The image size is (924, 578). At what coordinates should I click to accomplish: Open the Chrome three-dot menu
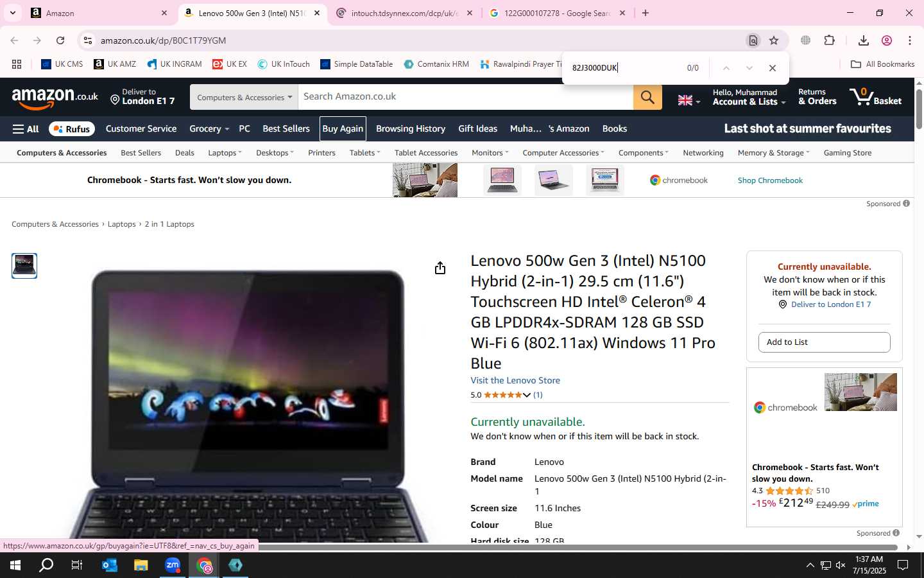pyautogui.click(x=910, y=40)
